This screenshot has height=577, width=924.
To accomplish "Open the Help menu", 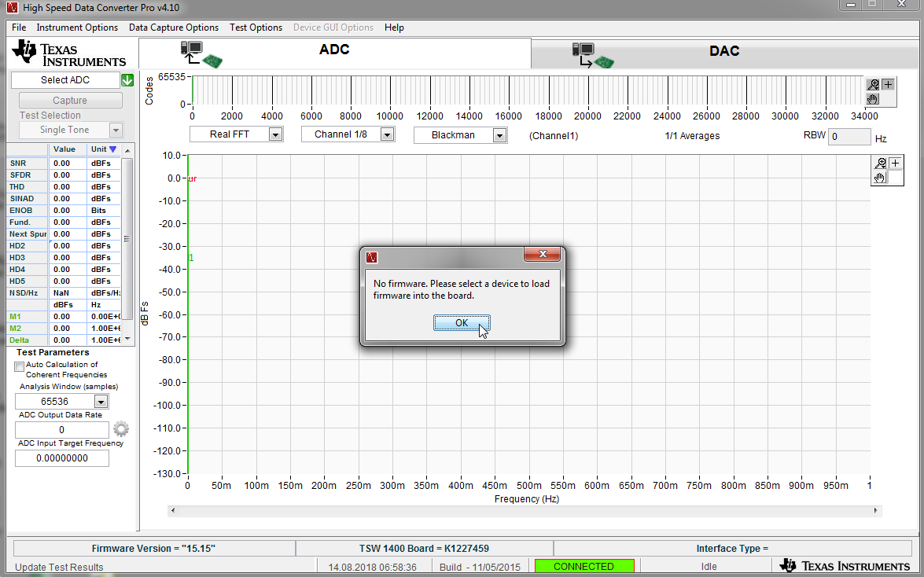I will pos(394,28).
